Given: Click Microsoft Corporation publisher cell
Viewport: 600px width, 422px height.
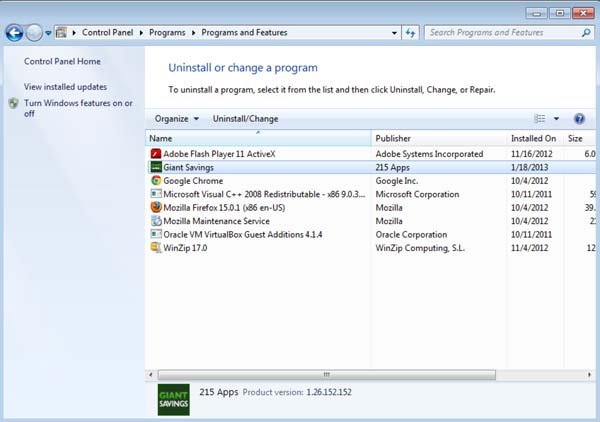Looking at the screenshot, I should [x=417, y=194].
